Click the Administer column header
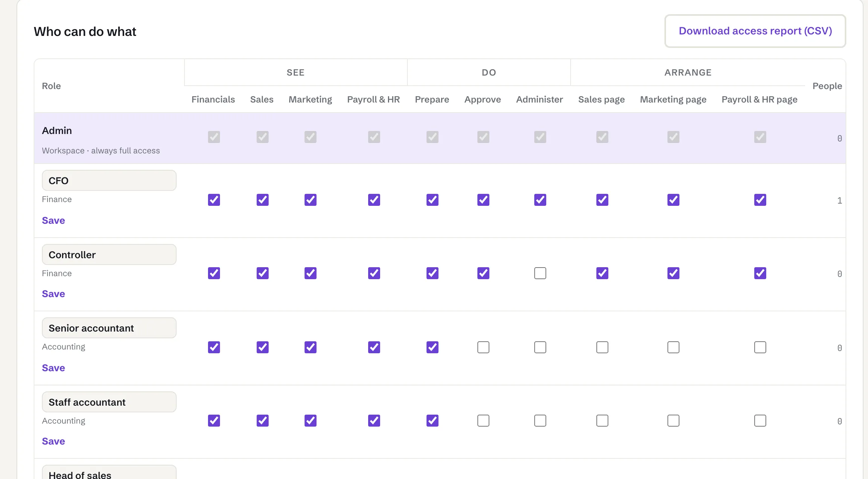Viewport: 868px width, 479px height. [540, 99]
